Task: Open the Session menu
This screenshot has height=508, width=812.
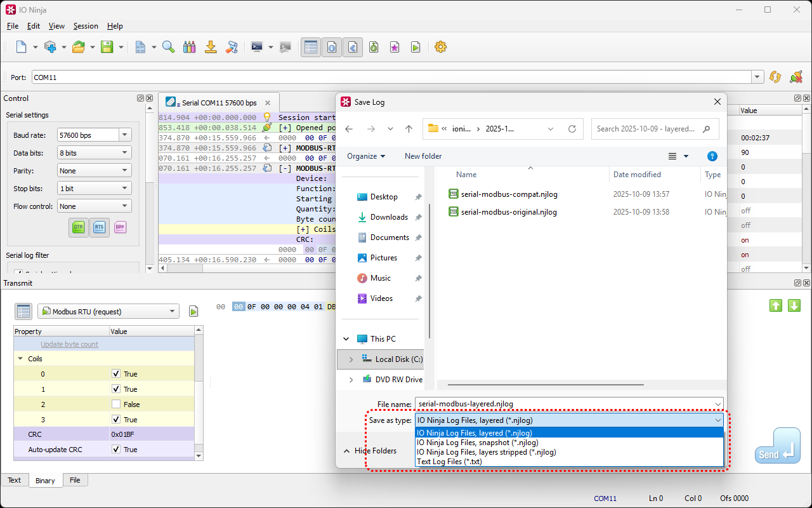Action: point(86,26)
